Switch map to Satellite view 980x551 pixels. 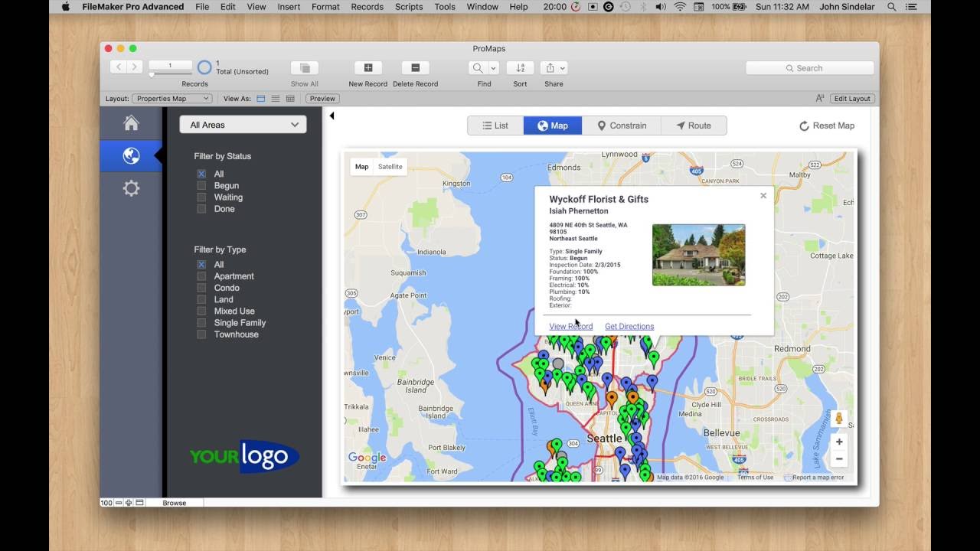(390, 167)
